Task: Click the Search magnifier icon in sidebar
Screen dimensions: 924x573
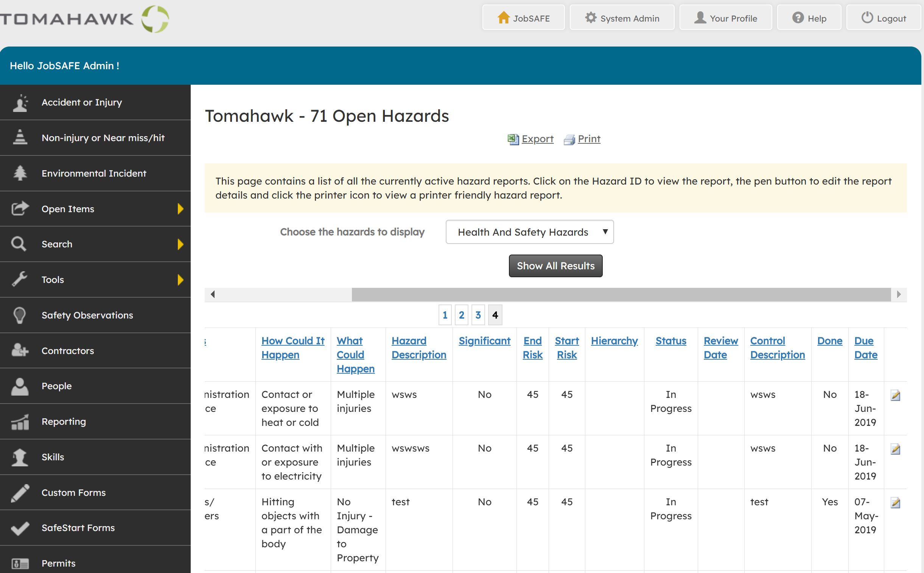Action: tap(19, 244)
